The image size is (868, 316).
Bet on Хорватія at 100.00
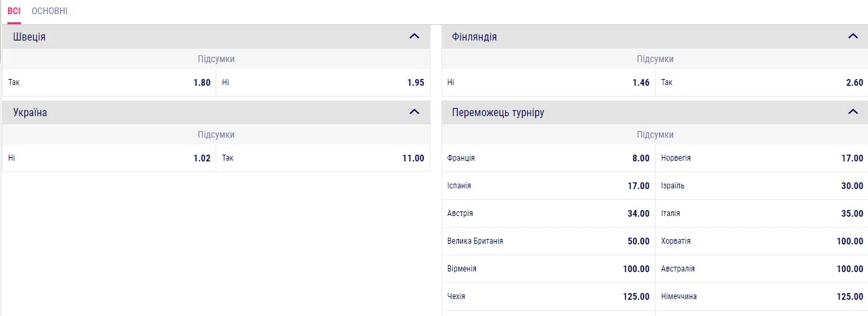click(762, 242)
